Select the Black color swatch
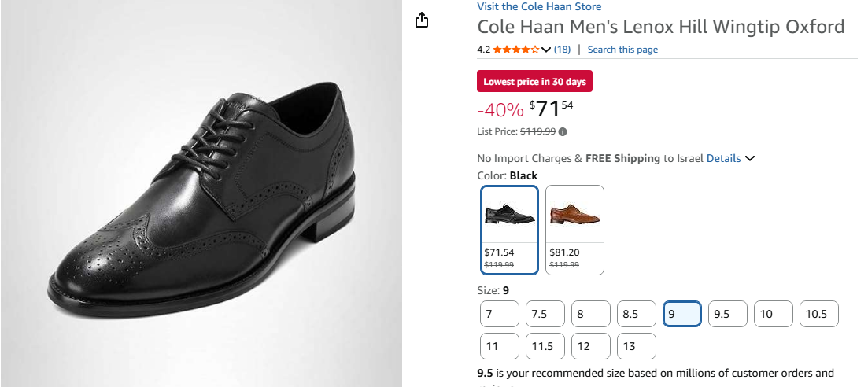The width and height of the screenshot is (868, 387). point(509,230)
